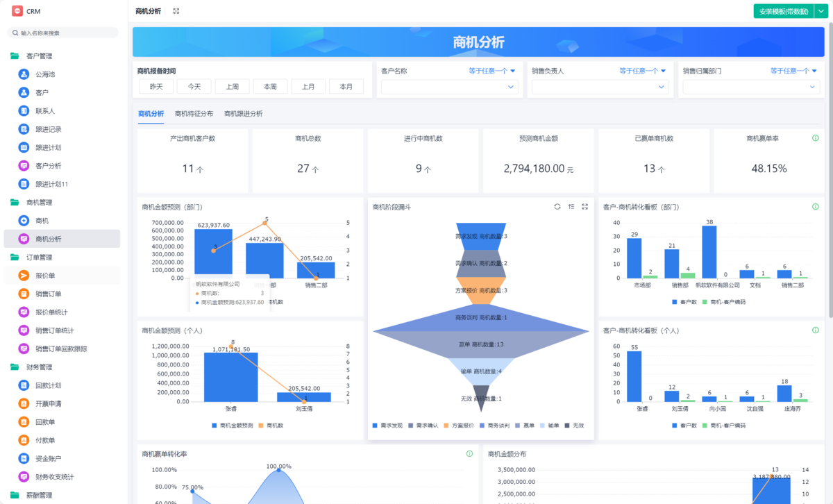Screen dimensions: 833x504
Task: Click the info icon on 商机赢单率 card
Action: click(x=815, y=138)
